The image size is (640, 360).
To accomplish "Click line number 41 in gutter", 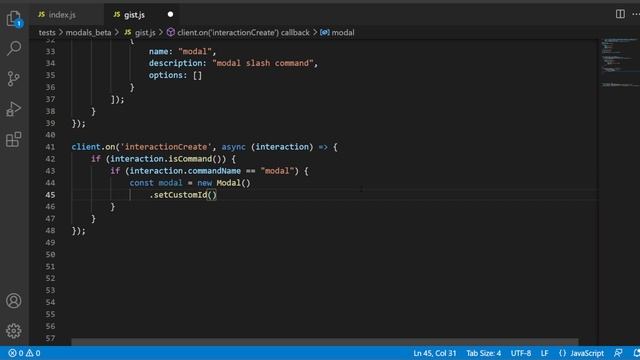I will [50, 147].
